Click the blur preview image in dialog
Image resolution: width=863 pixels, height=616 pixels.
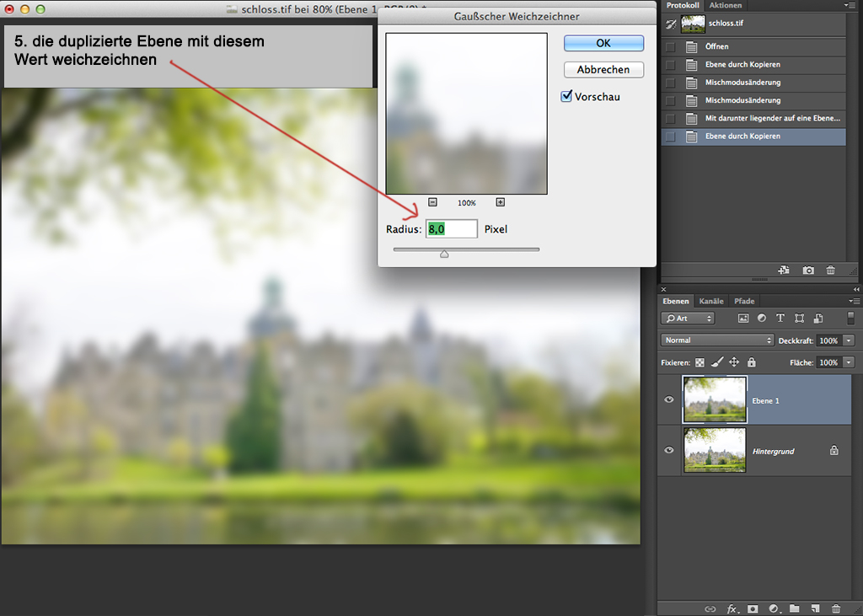(x=467, y=114)
